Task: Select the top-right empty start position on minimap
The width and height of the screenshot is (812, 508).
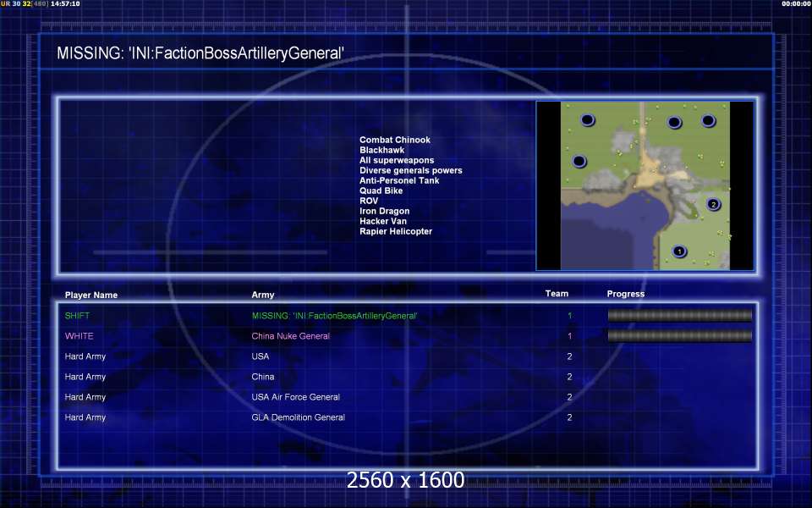Action: pyautogui.click(x=708, y=121)
